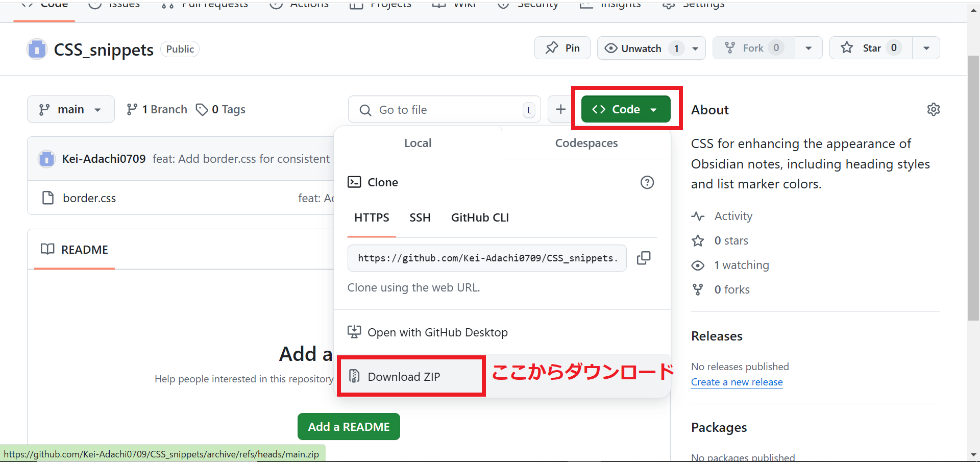Screen dimensions: 980x462
Task: Click the plus Add file button
Action: point(560,109)
